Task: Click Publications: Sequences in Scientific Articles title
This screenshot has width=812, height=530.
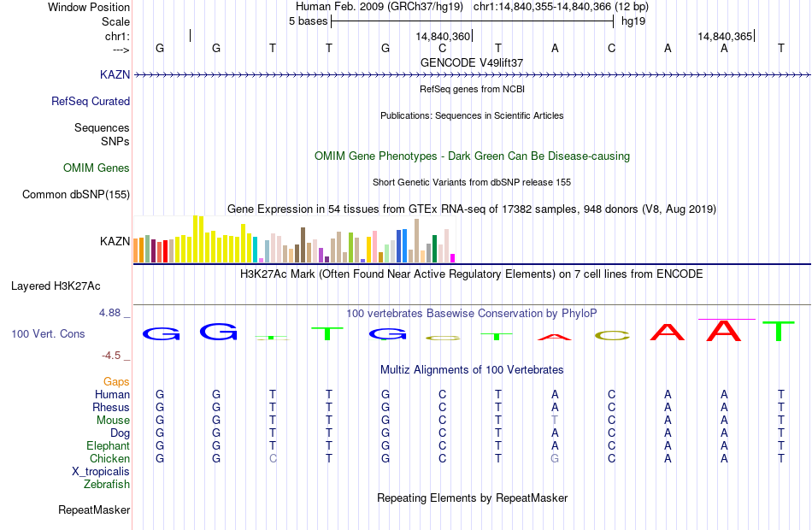Action: (x=472, y=115)
